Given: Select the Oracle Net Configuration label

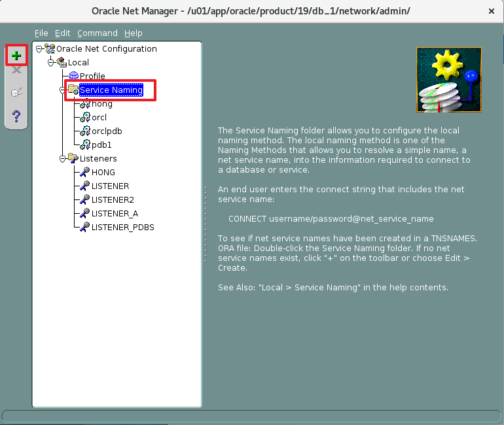Looking at the screenshot, I should 107,49.
